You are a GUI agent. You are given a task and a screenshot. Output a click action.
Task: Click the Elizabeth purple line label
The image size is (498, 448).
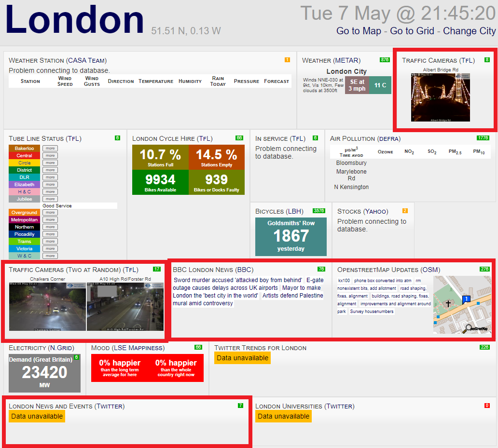(x=25, y=184)
